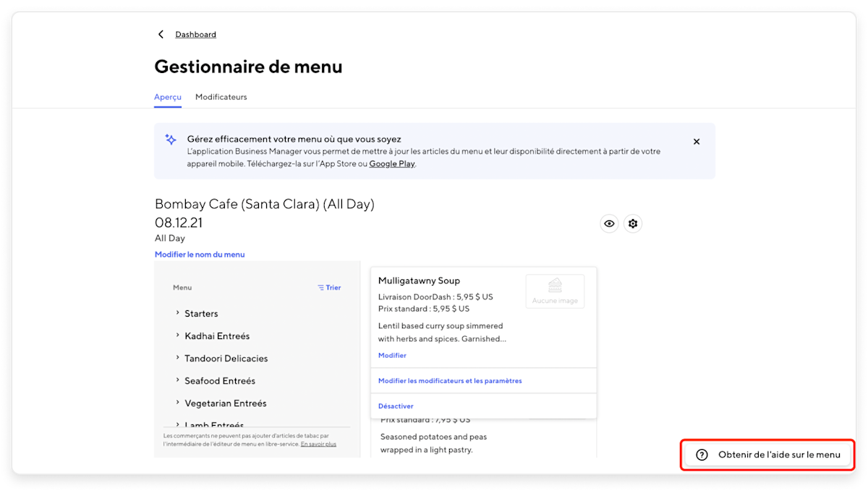Expand the Starters category chevron
The width and height of the screenshot is (868, 496).
tap(177, 313)
